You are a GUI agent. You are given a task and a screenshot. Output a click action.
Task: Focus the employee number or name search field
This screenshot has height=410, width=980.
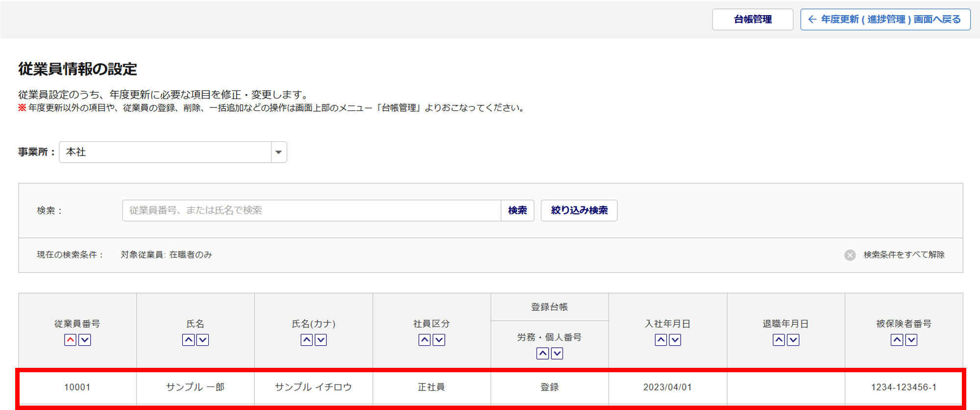click(x=312, y=210)
